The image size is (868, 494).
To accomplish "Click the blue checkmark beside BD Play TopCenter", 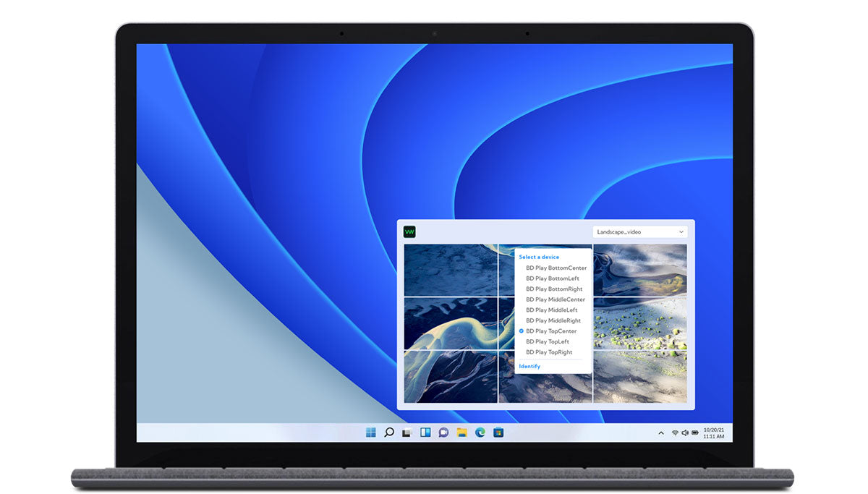I will click(522, 331).
